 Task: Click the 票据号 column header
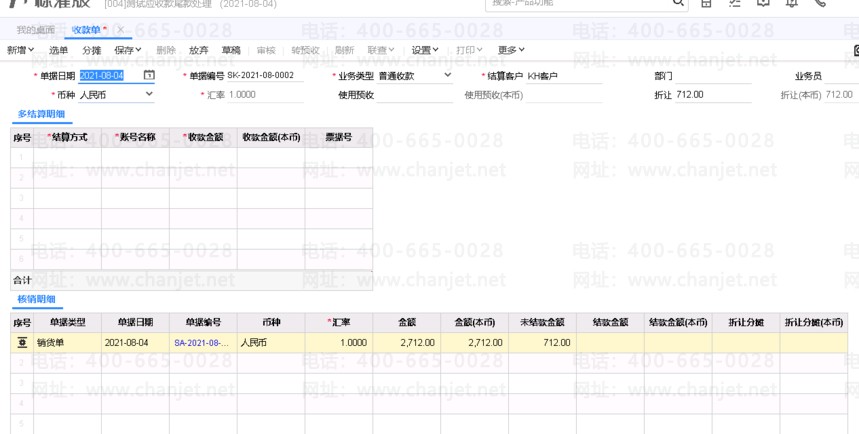pos(339,138)
